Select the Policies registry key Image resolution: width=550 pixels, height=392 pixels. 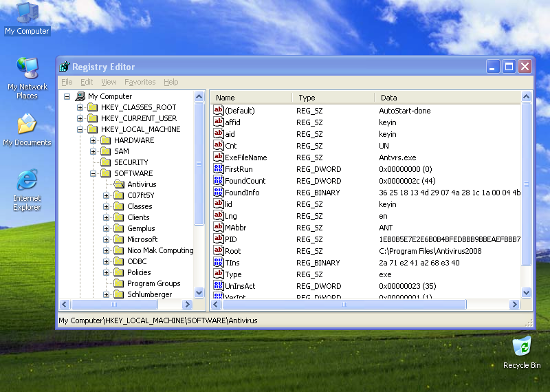tap(139, 272)
